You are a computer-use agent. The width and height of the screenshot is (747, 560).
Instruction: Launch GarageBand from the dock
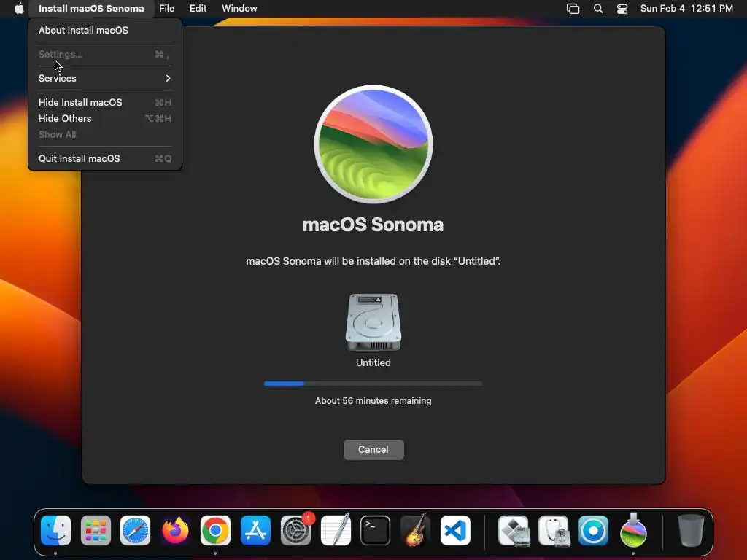point(415,530)
